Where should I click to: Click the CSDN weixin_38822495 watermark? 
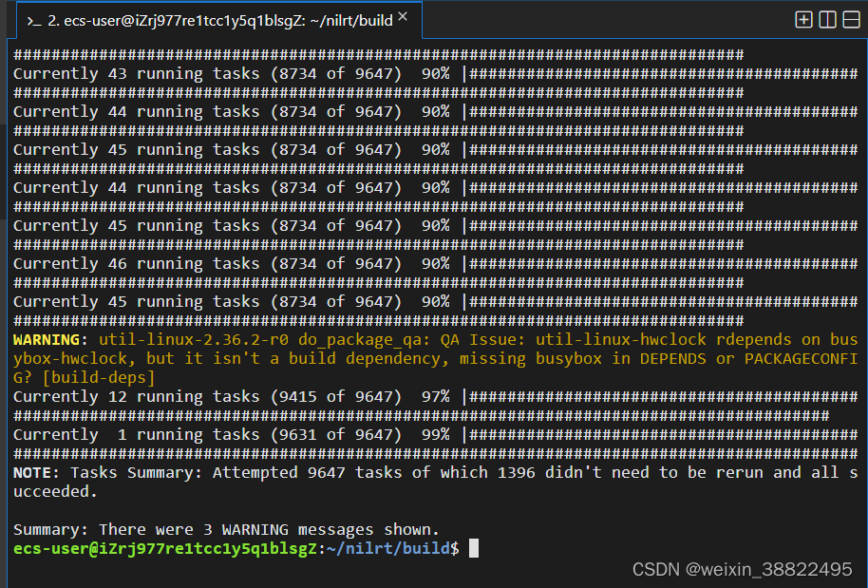pyautogui.click(x=741, y=569)
